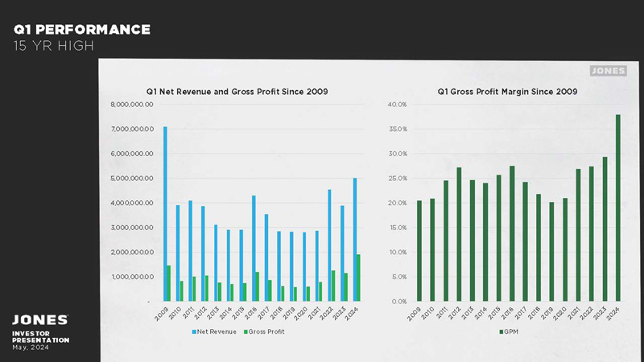Click the 2009 Gross Profit bar
This screenshot has height=362, width=644.
(x=169, y=283)
